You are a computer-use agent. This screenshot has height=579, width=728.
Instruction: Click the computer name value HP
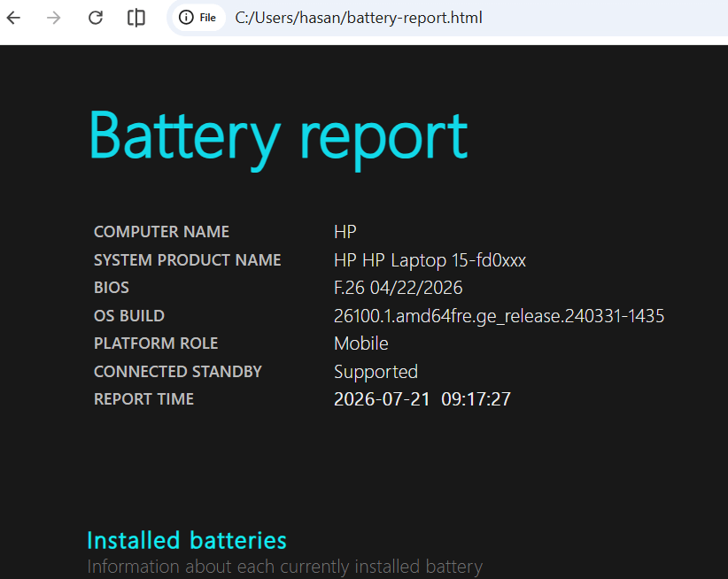pos(345,231)
